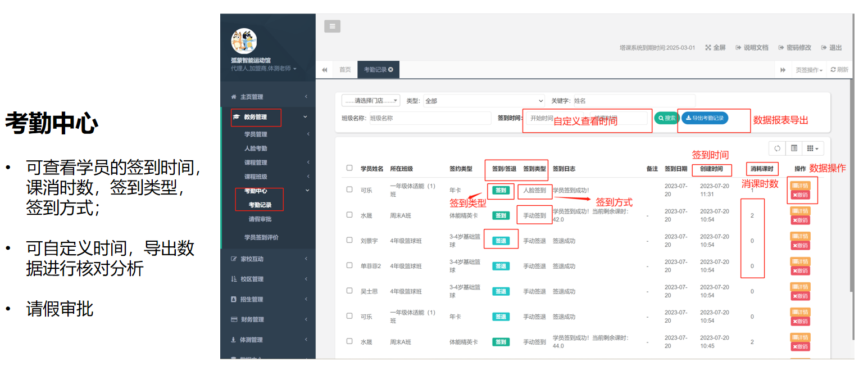The width and height of the screenshot is (868, 379).
Task: Check the row checkbox for 刘景宇
Action: (349, 240)
